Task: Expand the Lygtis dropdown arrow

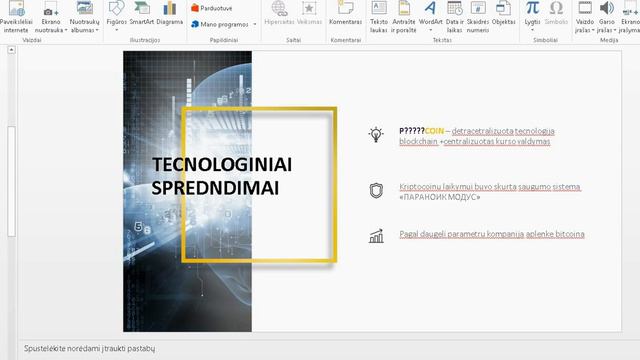Action: [x=532, y=30]
